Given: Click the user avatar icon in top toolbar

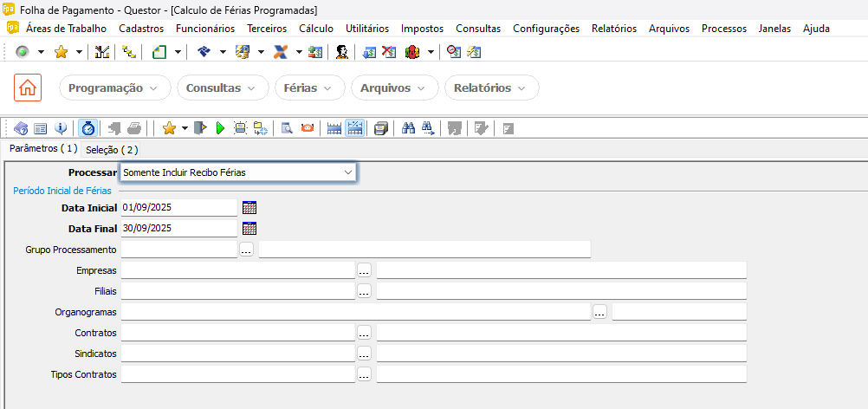Looking at the screenshot, I should tap(342, 52).
